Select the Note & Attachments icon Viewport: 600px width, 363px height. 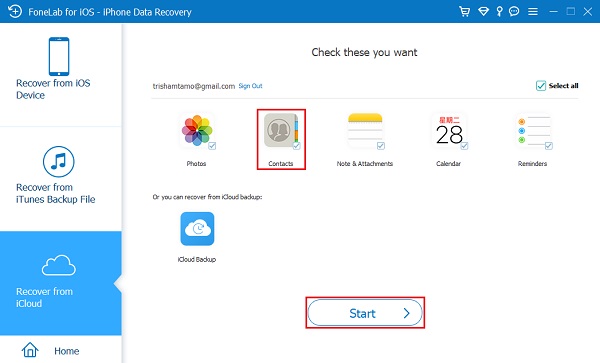click(365, 131)
